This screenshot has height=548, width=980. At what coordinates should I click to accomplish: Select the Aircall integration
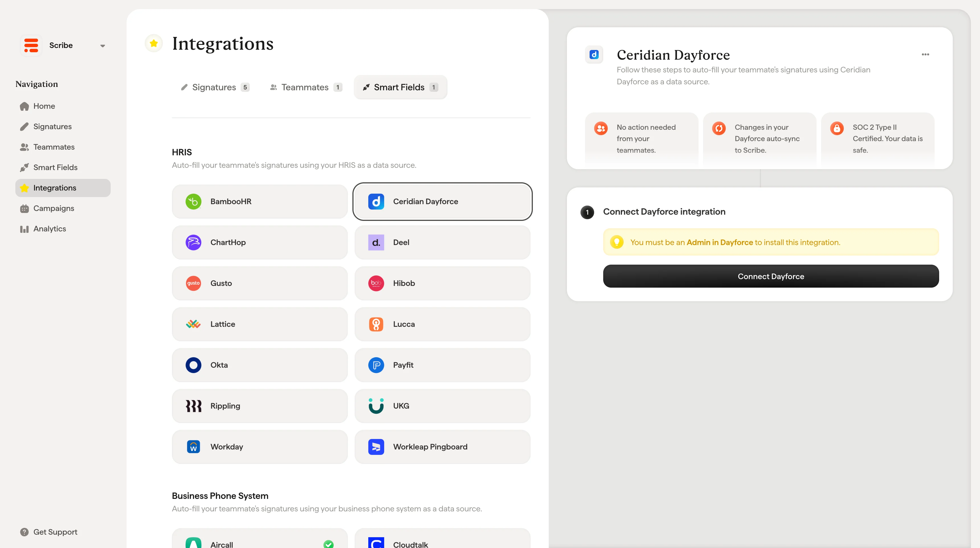(260, 538)
